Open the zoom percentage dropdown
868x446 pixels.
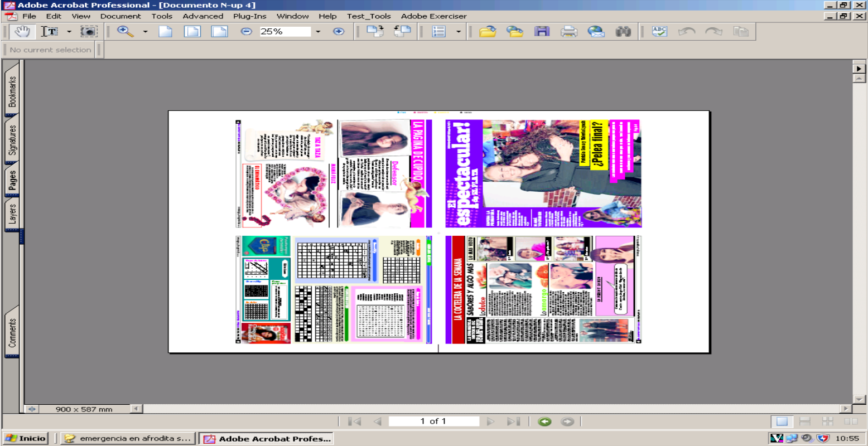pyautogui.click(x=318, y=32)
